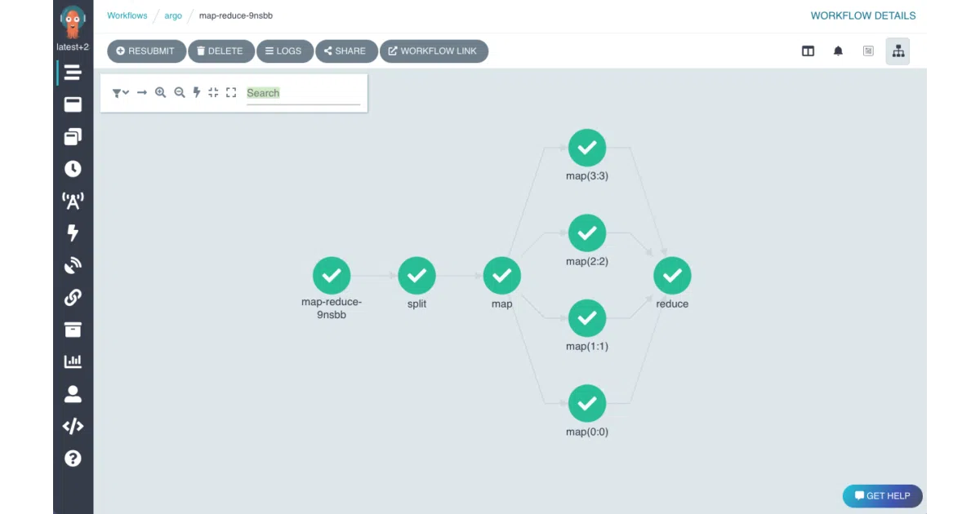980x514 pixels.
Task: Open the graph filter funnel dropdown
Action: coord(121,93)
